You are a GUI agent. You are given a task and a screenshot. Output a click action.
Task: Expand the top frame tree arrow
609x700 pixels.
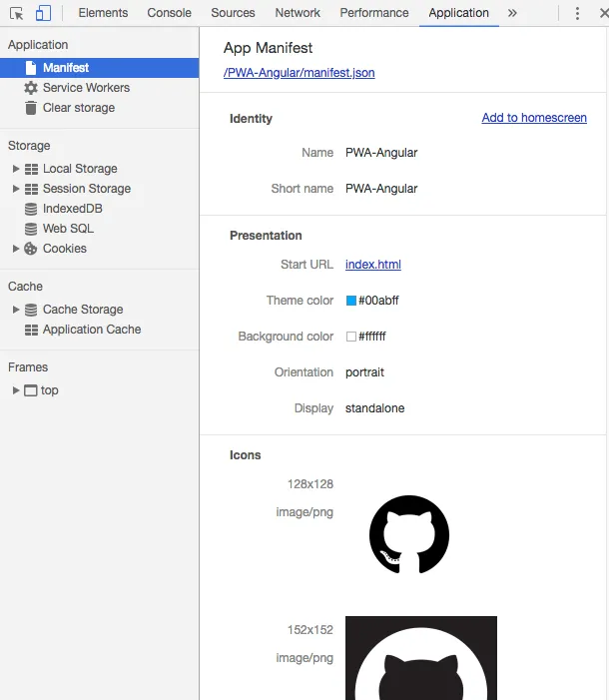pos(16,390)
